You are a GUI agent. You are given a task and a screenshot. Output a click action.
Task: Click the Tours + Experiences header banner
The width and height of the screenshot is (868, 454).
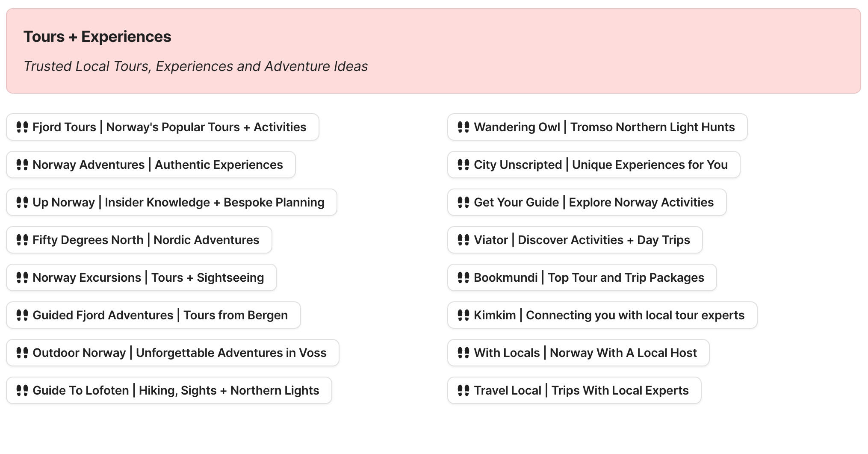point(434,51)
